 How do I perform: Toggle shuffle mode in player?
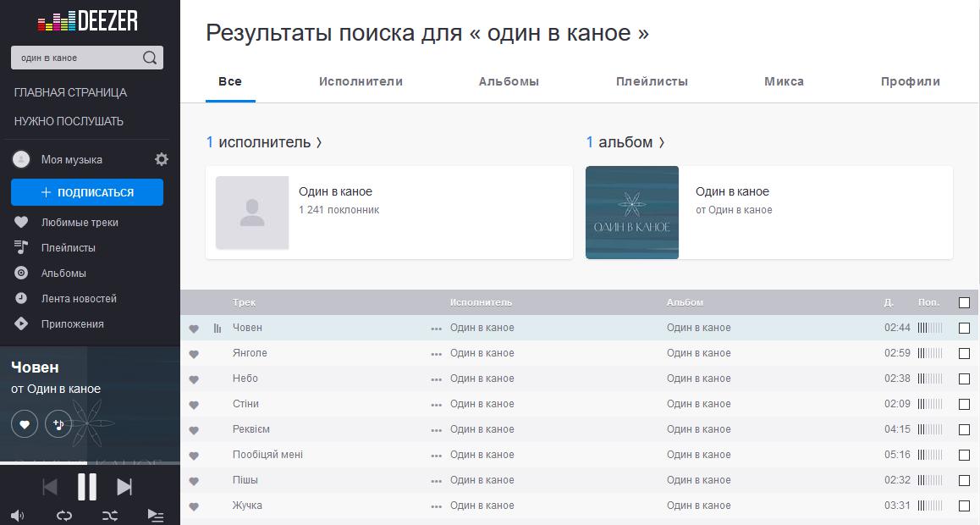[109, 515]
